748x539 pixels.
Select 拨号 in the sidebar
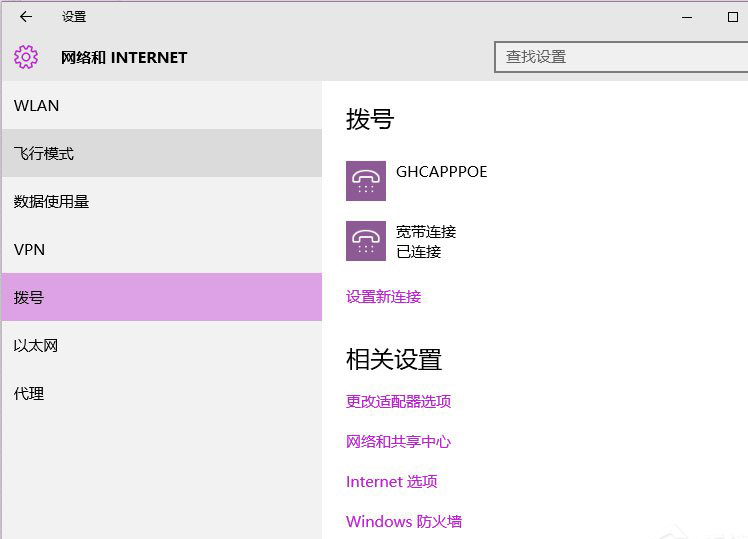[29, 298]
